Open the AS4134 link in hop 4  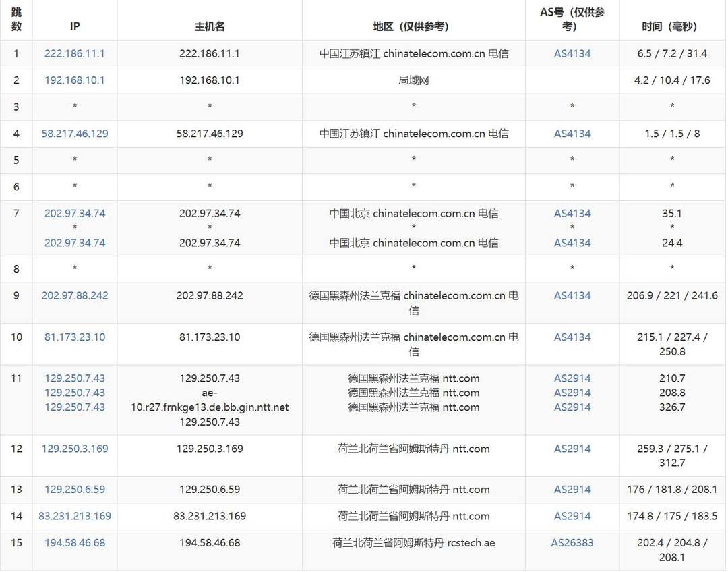coord(572,134)
